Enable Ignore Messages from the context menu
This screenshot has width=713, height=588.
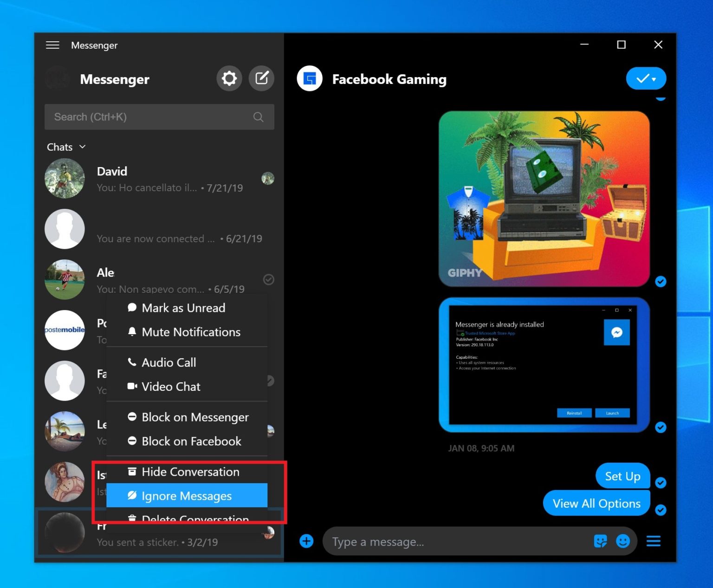[187, 496]
